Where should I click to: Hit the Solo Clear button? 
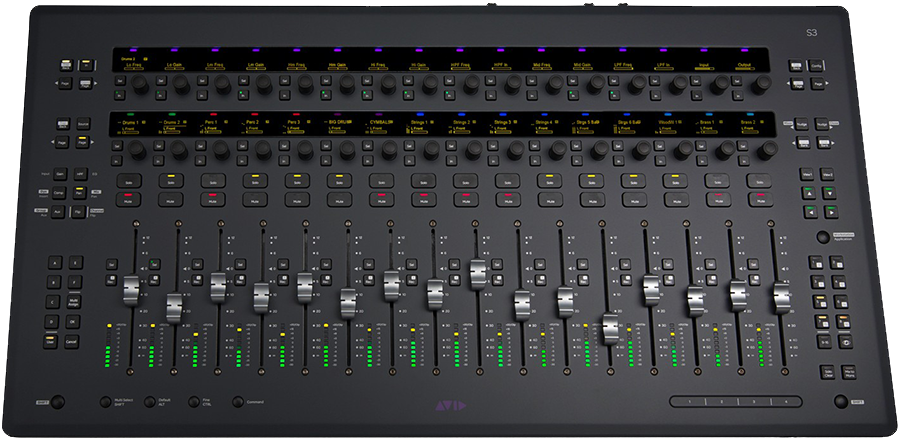(827, 372)
